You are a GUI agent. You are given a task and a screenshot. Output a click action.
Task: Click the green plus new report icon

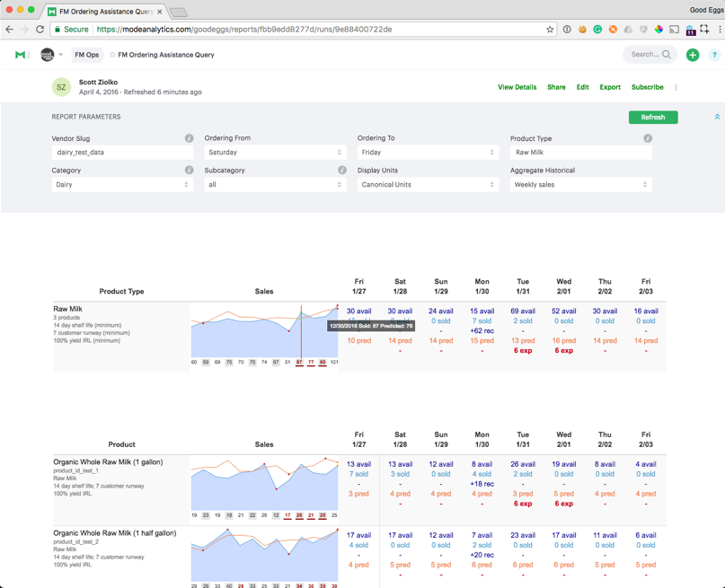[693, 55]
